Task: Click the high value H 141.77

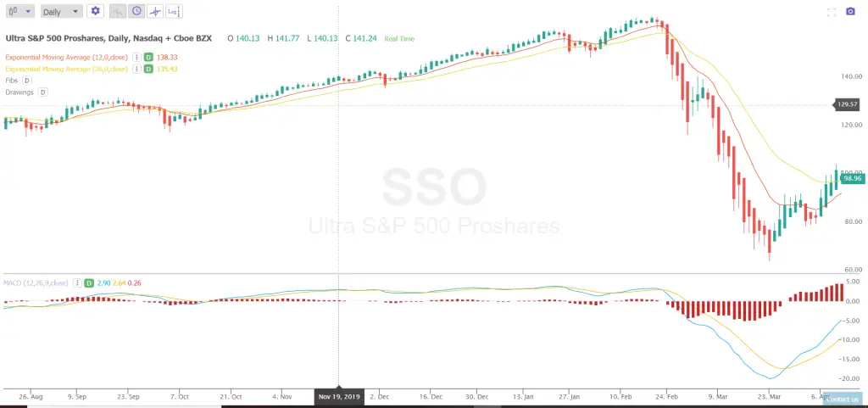Action: point(283,39)
